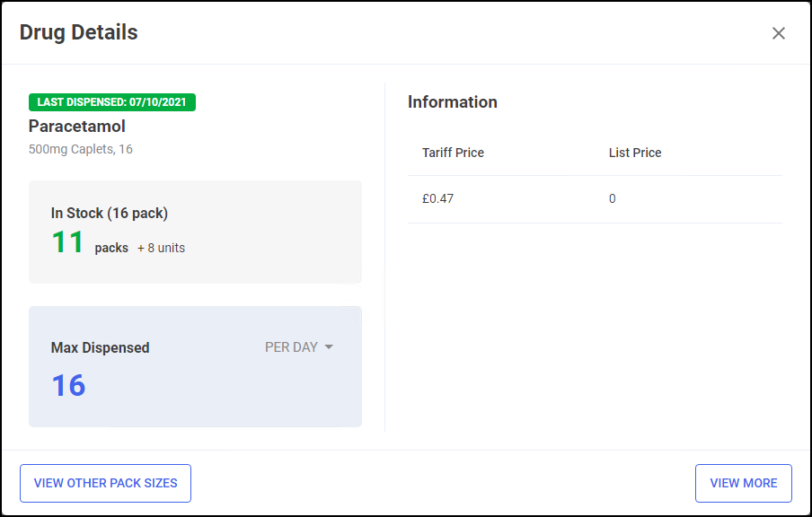Screen dimensions: 812x517
Task: Click the 500mg Caplets, 16 subtitle
Action: [x=81, y=149]
